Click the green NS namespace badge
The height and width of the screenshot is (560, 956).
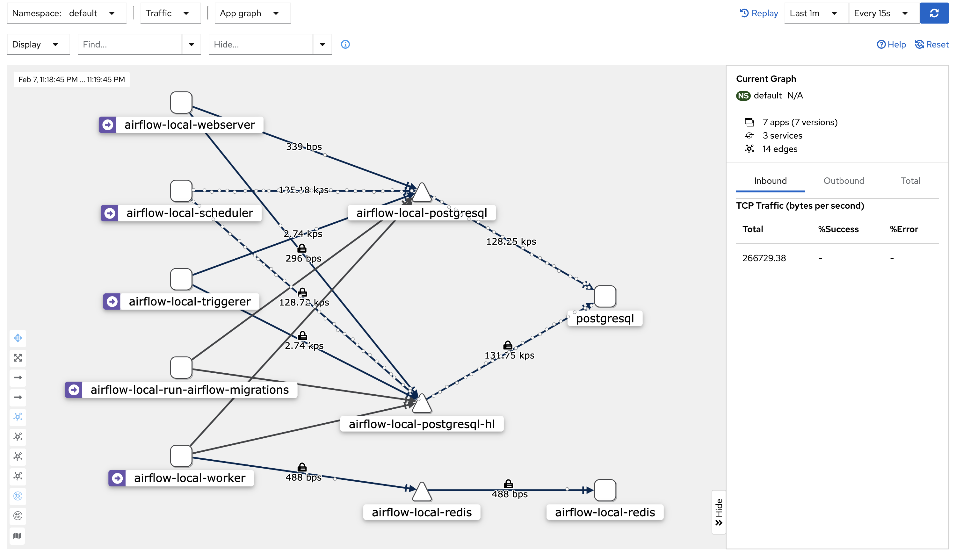tap(743, 96)
